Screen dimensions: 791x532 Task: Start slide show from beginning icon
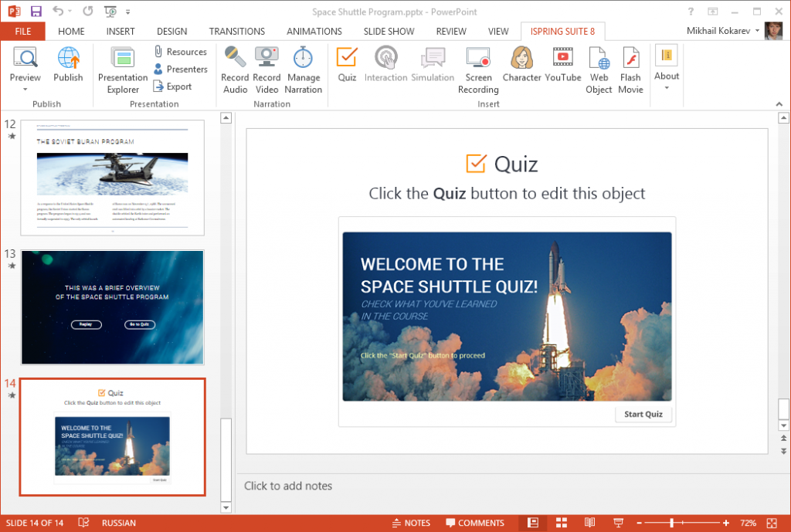110,11
